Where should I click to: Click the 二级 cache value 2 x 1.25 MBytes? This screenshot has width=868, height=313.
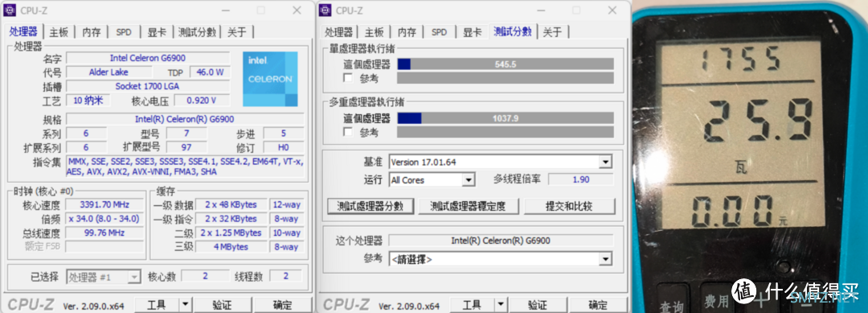tap(231, 233)
